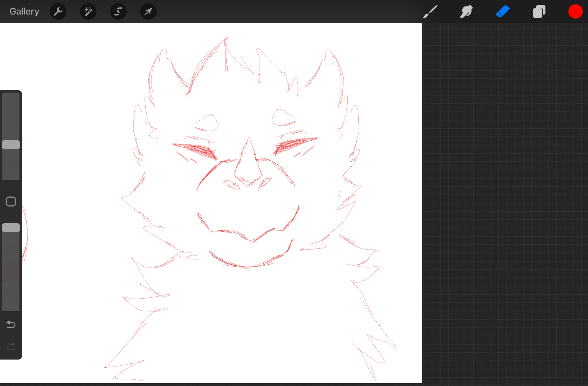Open the Layers panel
Image resolution: width=588 pixels, height=386 pixels.
click(539, 11)
